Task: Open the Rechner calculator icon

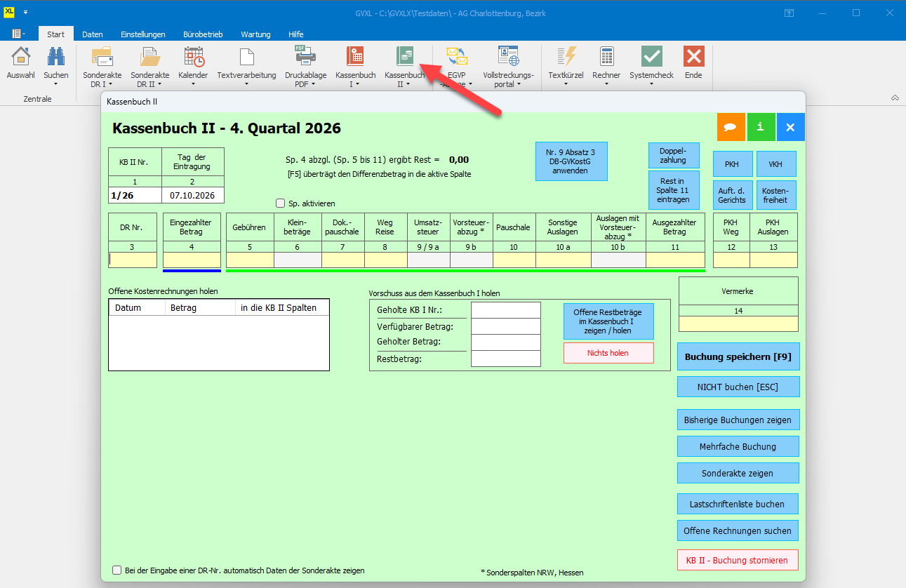Action: point(606,57)
